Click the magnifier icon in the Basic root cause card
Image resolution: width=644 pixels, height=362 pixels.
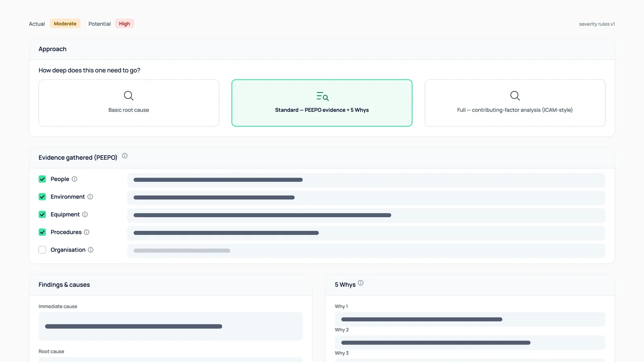[x=129, y=96]
